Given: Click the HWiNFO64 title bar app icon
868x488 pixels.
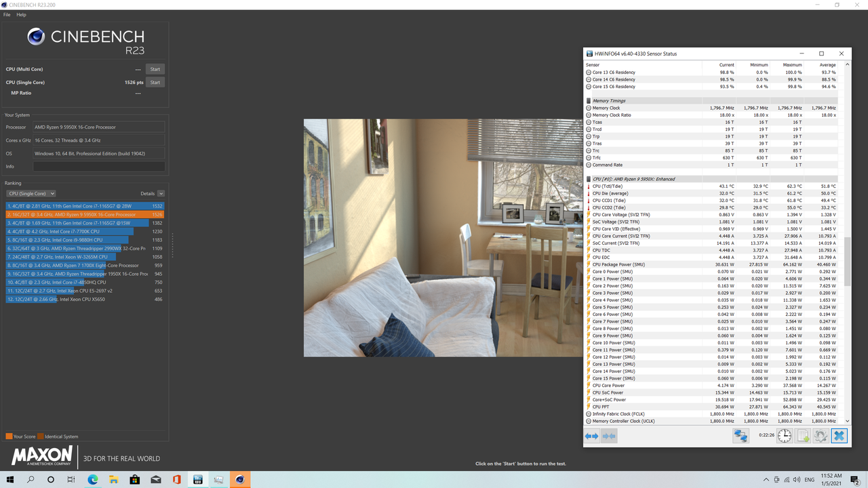Looking at the screenshot, I should point(589,54).
